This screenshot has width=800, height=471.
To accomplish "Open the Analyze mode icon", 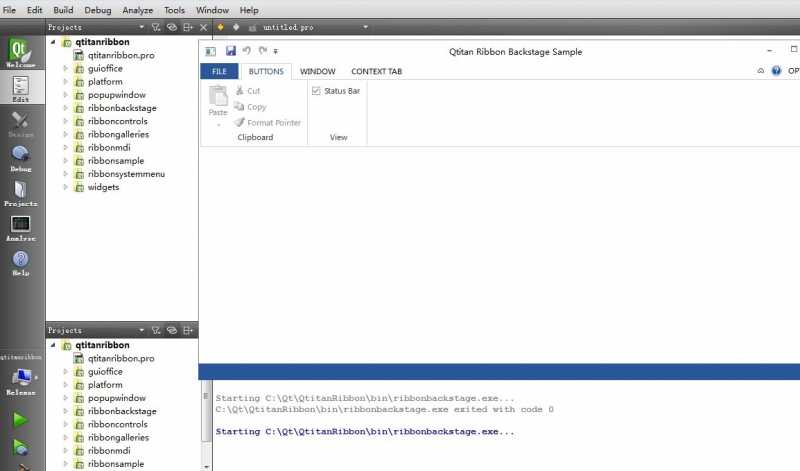I will point(20,228).
